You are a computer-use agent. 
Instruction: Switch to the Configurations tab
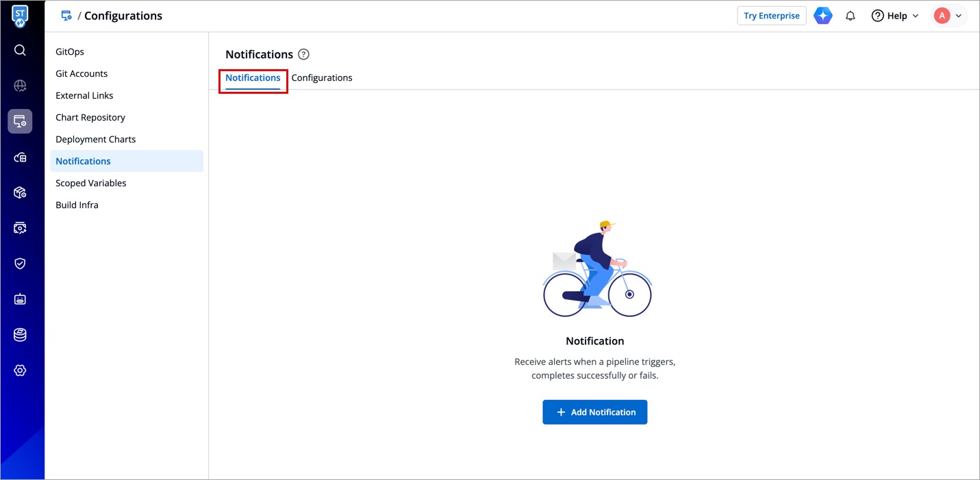coord(322,78)
